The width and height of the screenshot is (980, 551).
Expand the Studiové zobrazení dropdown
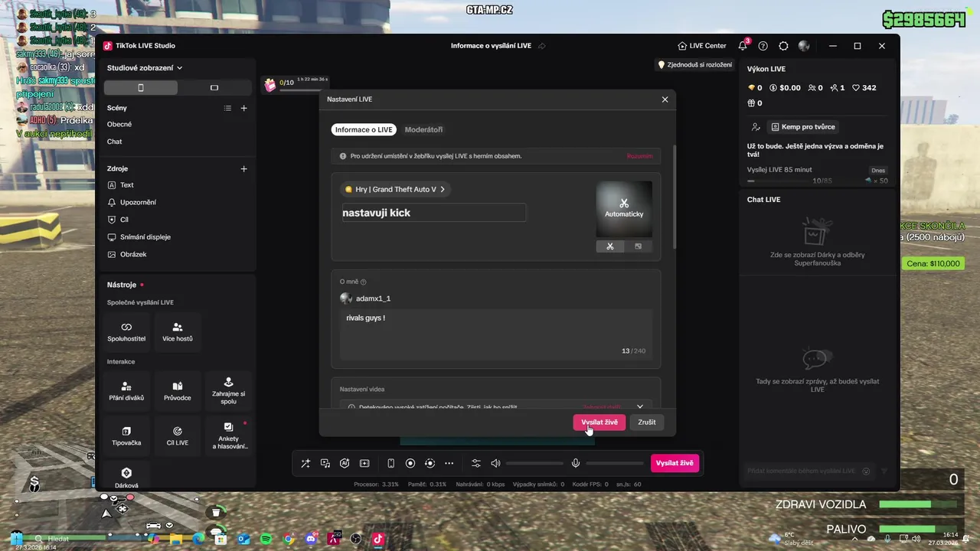[145, 67]
